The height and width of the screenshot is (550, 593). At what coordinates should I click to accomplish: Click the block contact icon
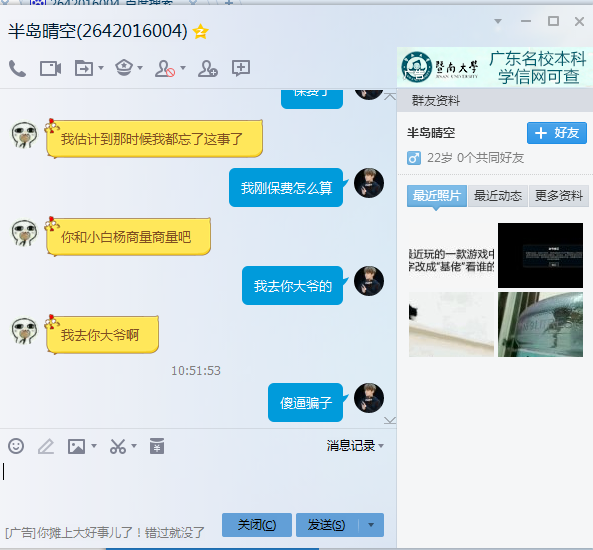[165, 68]
